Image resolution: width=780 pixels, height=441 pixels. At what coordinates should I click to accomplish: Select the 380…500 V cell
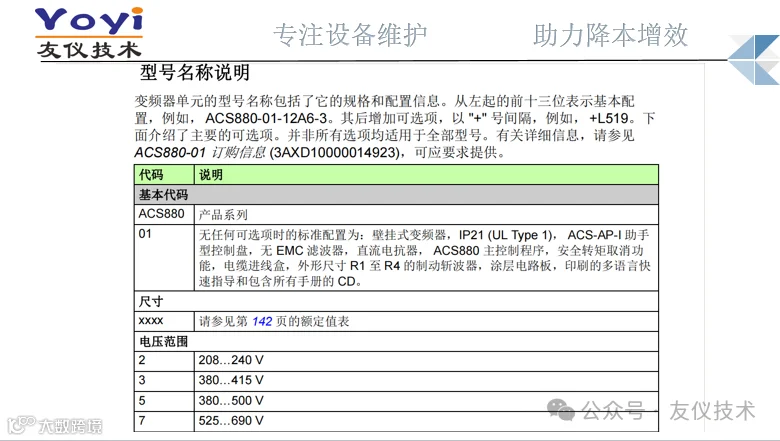point(426,401)
